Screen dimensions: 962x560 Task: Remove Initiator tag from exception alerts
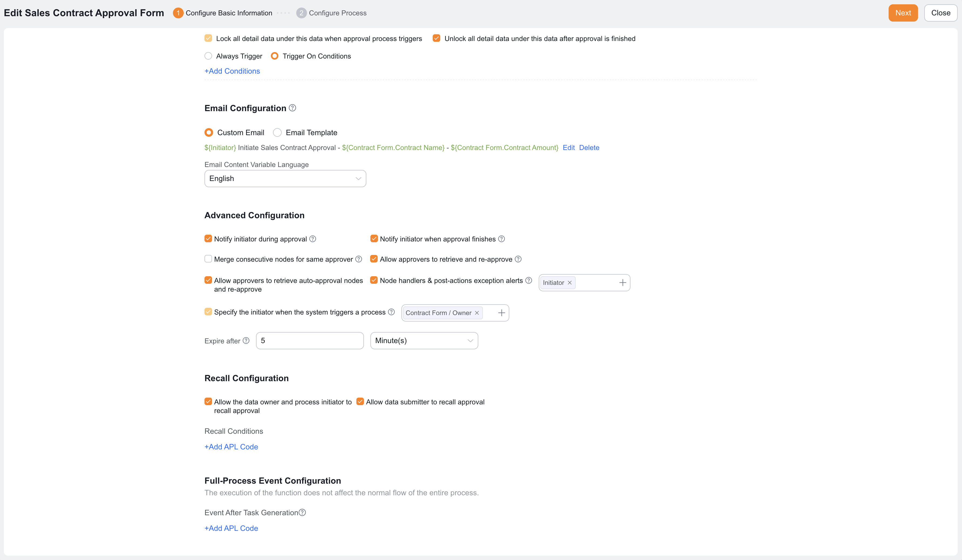click(569, 283)
